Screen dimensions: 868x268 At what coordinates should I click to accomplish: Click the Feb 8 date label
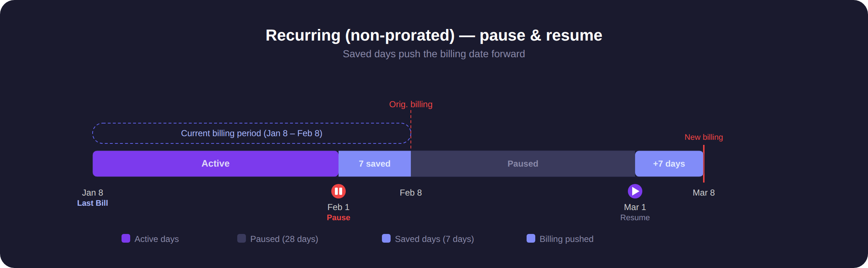411,193
